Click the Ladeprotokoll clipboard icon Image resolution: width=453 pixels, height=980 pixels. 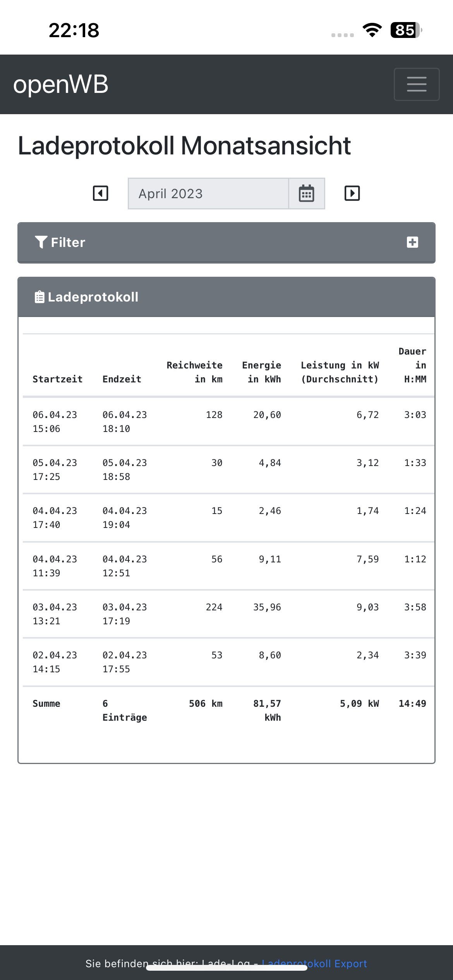click(x=39, y=297)
